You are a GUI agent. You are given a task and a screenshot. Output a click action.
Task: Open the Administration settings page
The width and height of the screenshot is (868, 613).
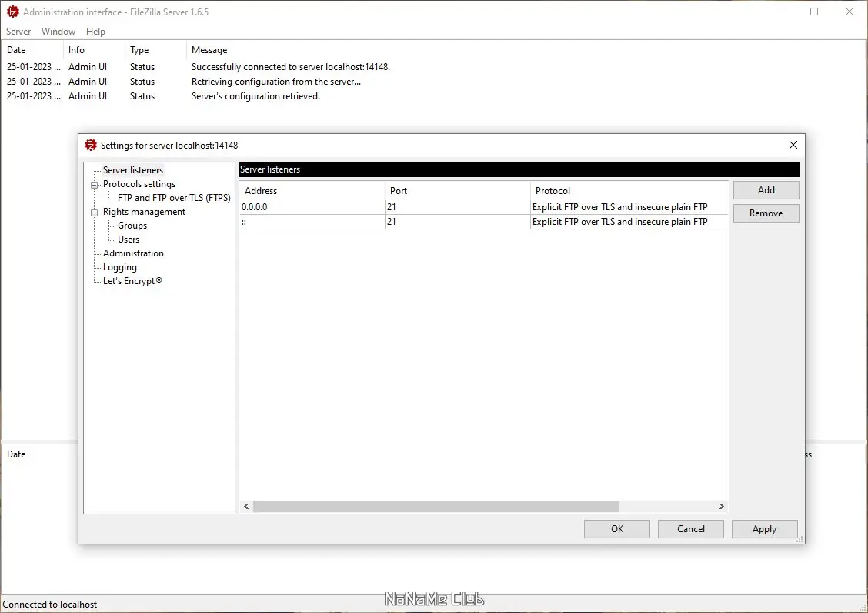[133, 253]
